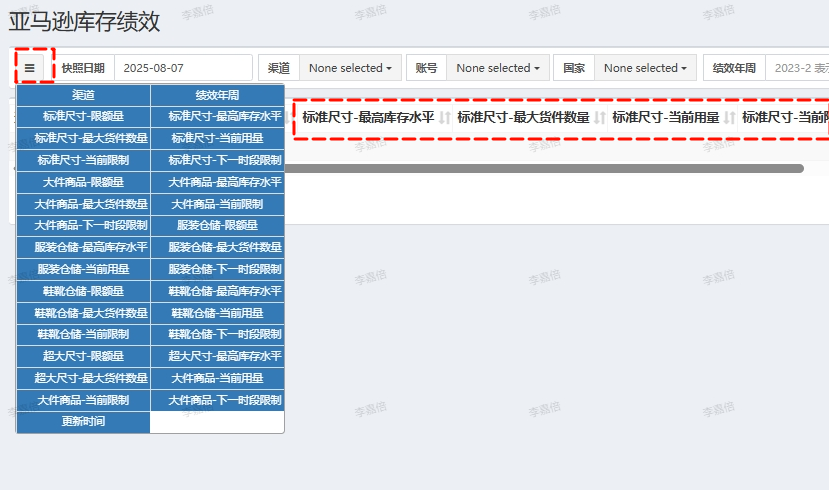Click the 鞋靴仓储-限额量 column button
829x490 pixels.
pos(84,291)
